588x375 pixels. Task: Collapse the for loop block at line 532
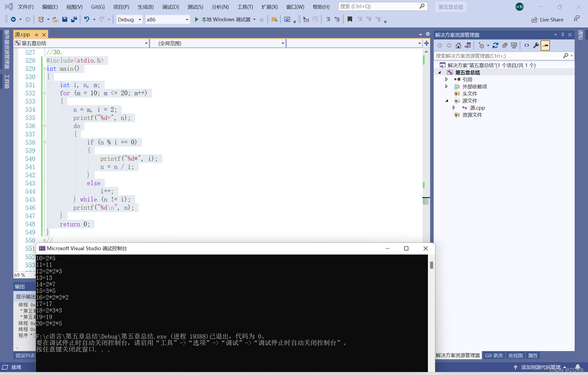click(x=44, y=93)
